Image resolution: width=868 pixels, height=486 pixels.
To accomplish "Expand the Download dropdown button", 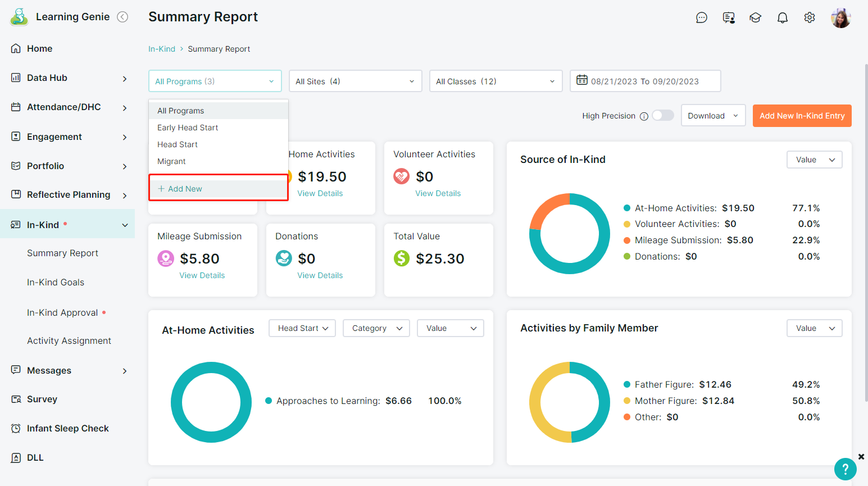I will point(713,116).
